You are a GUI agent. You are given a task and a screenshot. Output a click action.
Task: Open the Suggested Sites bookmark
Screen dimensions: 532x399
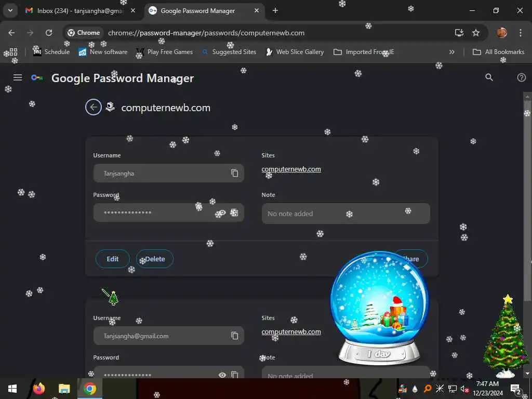tap(229, 52)
